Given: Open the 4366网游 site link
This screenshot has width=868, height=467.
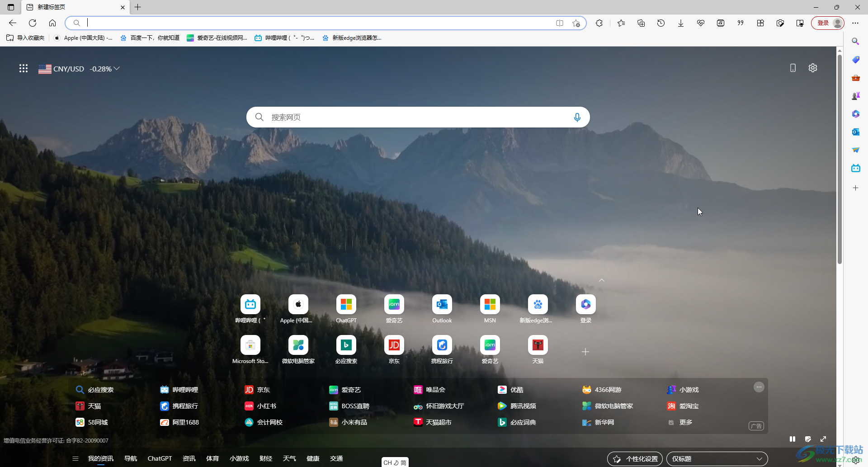Looking at the screenshot, I should tap(602, 390).
